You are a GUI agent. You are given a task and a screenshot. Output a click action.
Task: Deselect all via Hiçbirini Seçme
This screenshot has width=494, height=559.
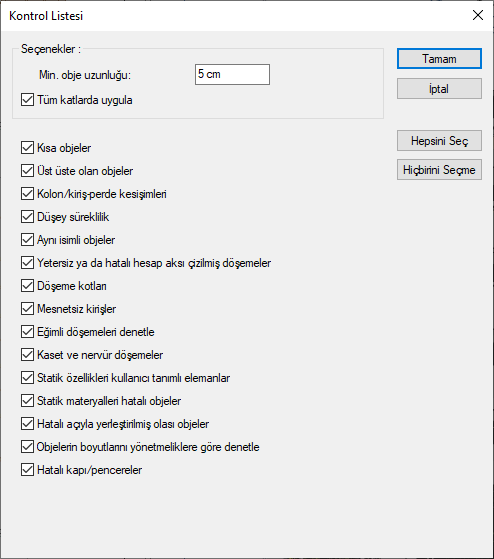pyautogui.click(x=439, y=170)
